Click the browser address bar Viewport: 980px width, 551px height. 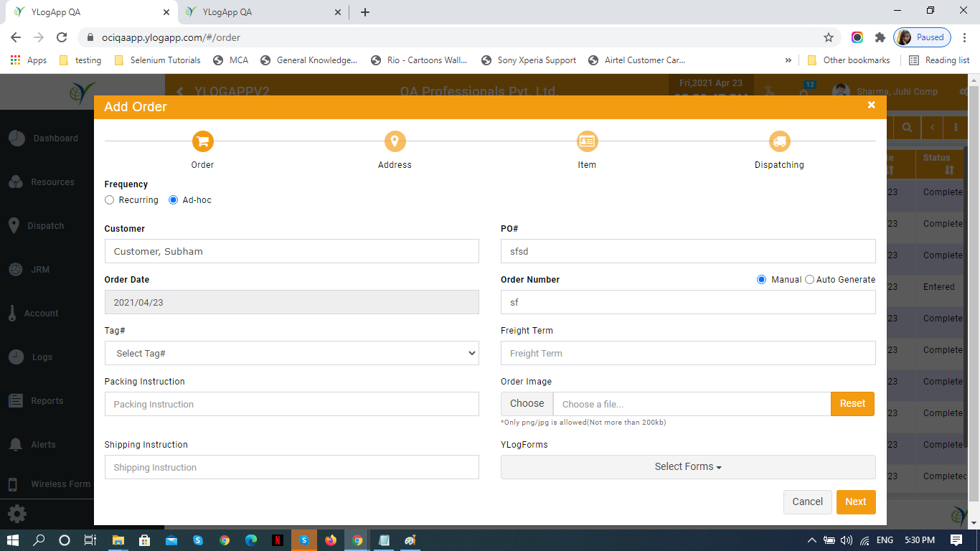pos(459,37)
